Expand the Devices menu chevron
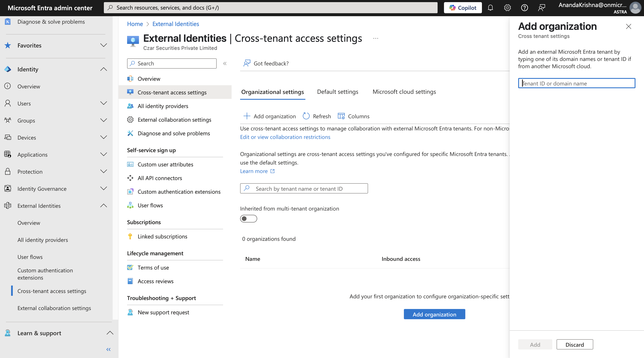 coord(103,137)
